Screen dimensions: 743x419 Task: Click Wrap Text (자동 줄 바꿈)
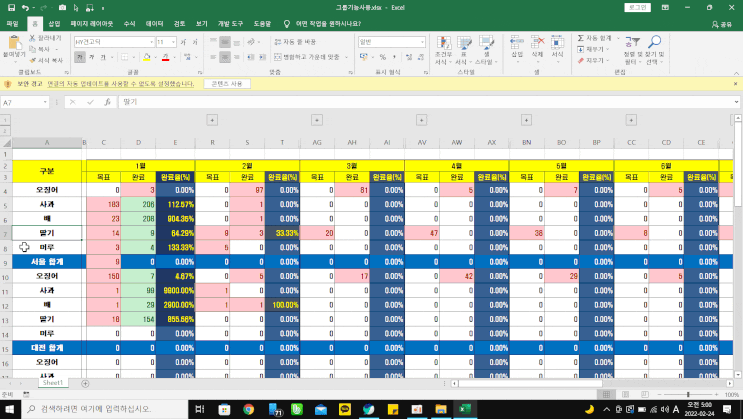point(295,42)
